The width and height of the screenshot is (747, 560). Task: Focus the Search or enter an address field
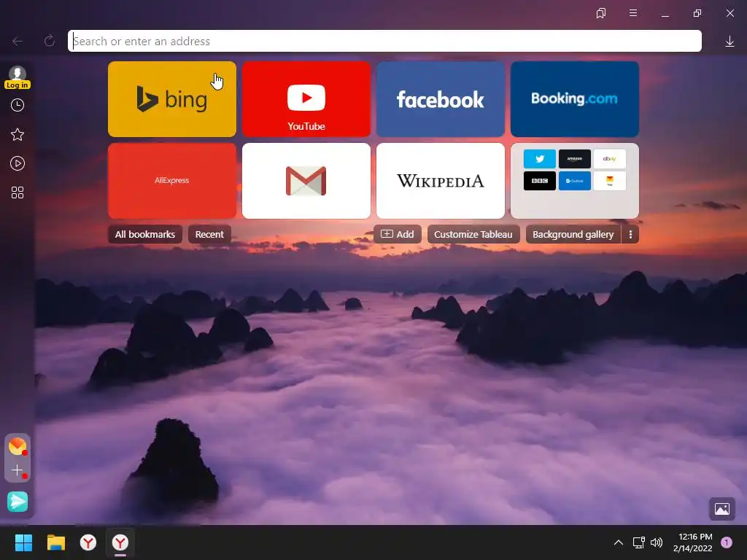click(384, 41)
